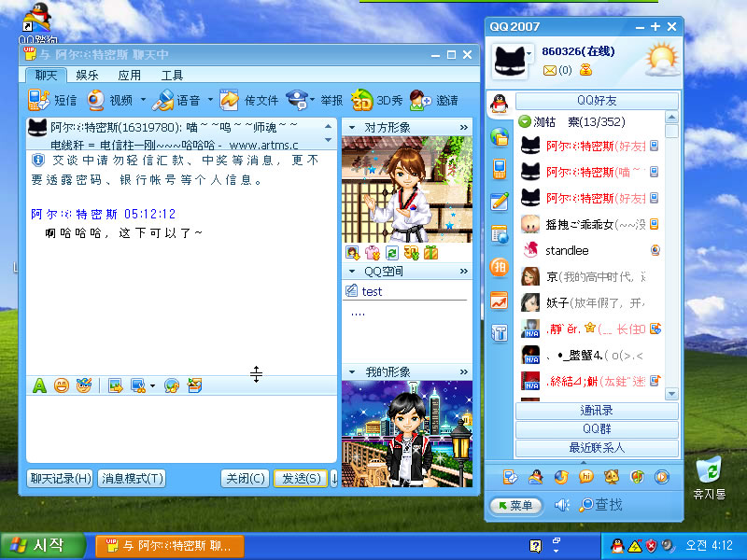Open the 通讯录 contacts section
This screenshot has width=747, height=560.
[597, 411]
